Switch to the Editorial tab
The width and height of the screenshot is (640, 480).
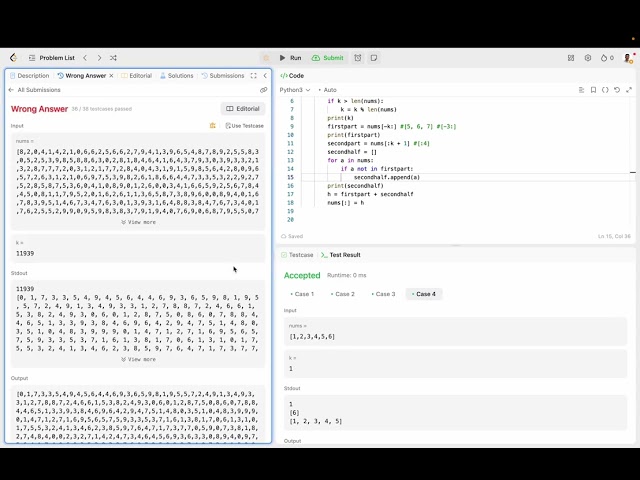pyautogui.click(x=136, y=76)
